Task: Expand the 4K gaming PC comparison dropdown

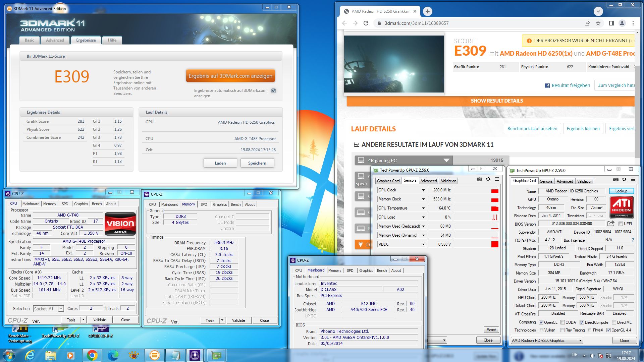Action: [x=446, y=160]
